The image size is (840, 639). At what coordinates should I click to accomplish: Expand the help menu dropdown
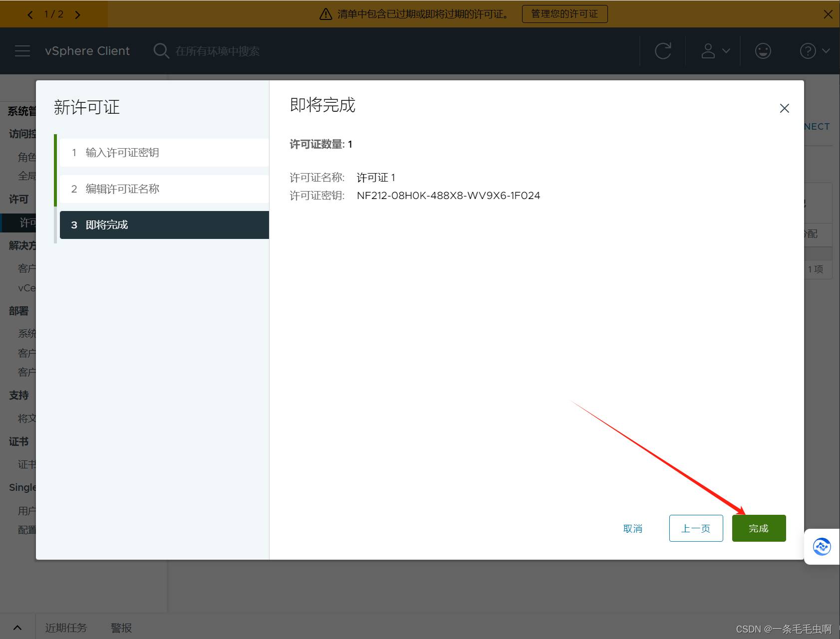[x=815, y=51]
